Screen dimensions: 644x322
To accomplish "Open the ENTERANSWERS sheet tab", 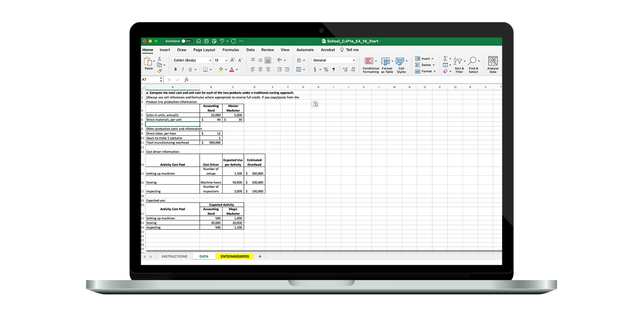I will click(235, 256).
